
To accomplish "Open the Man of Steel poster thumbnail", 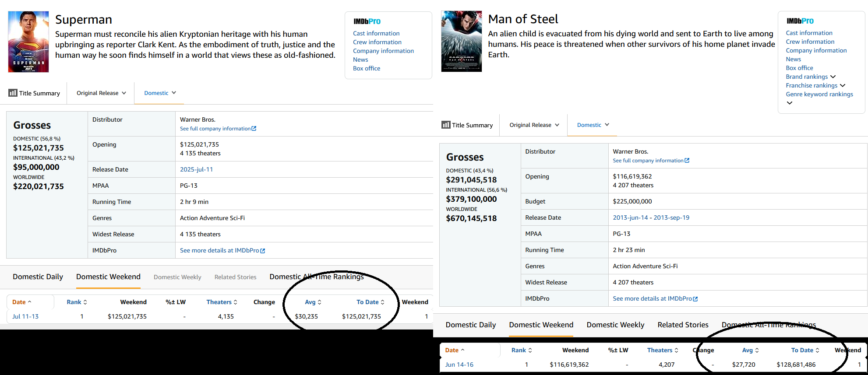I will pyautogui.click(x=461, y=41).
